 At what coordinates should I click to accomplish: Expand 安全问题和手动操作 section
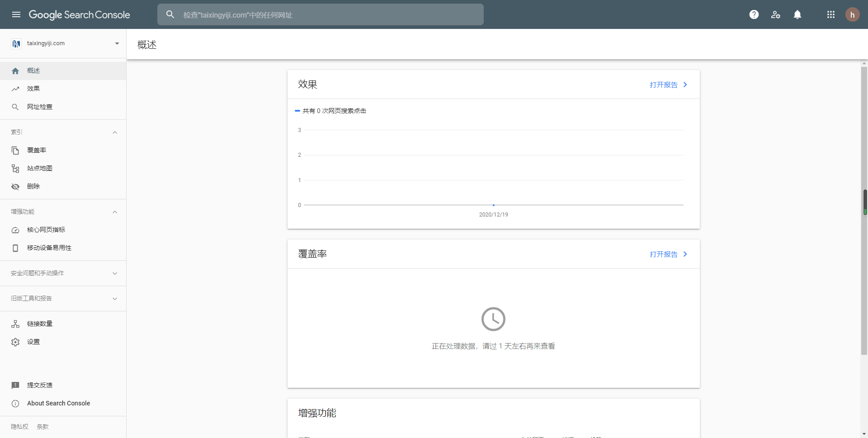click(63, 273)
